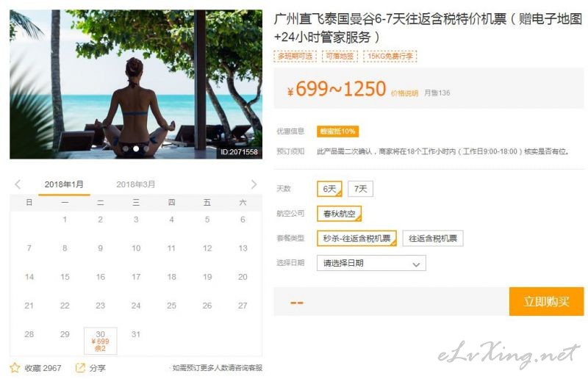588x379 pixels.
Task: Select the first carousel dot on photo
Action: (125, 148)
